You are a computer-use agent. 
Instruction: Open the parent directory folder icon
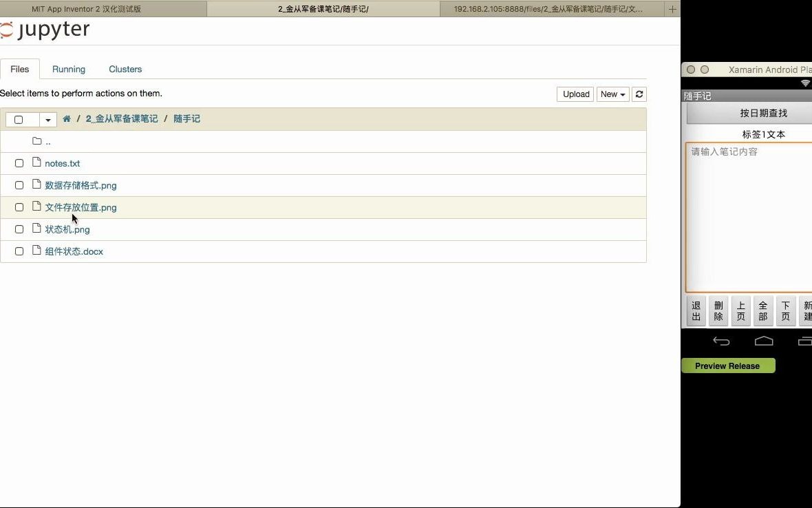click(38, 140)
